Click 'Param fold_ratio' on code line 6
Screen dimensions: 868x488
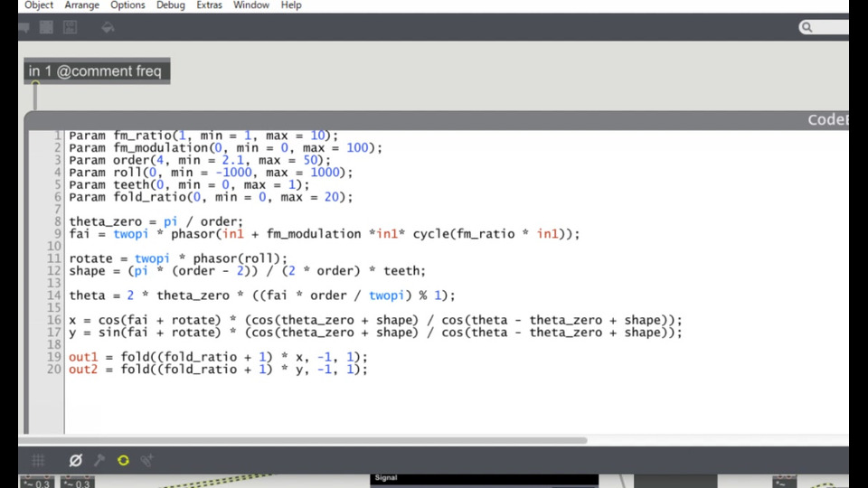(x=127, y=197)
